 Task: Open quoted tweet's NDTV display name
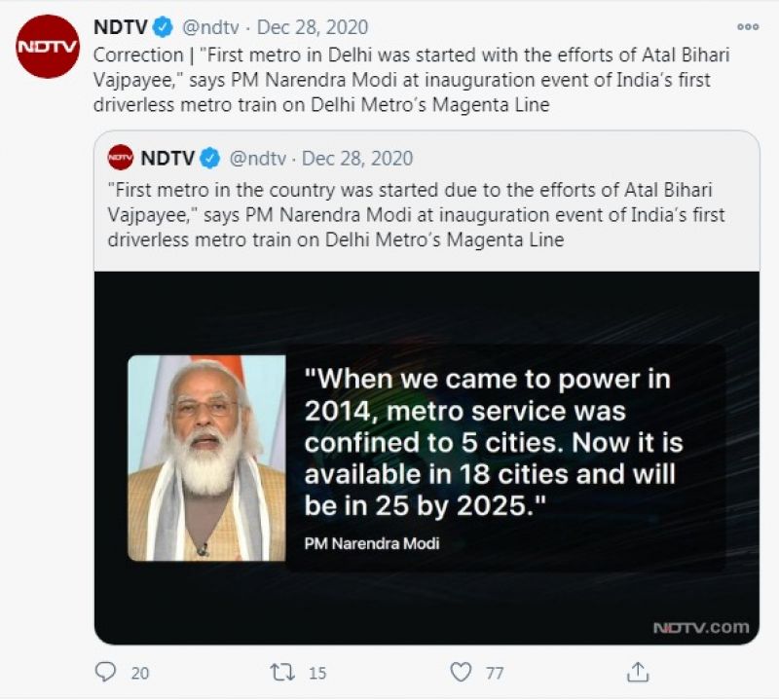tap(167, 158)
